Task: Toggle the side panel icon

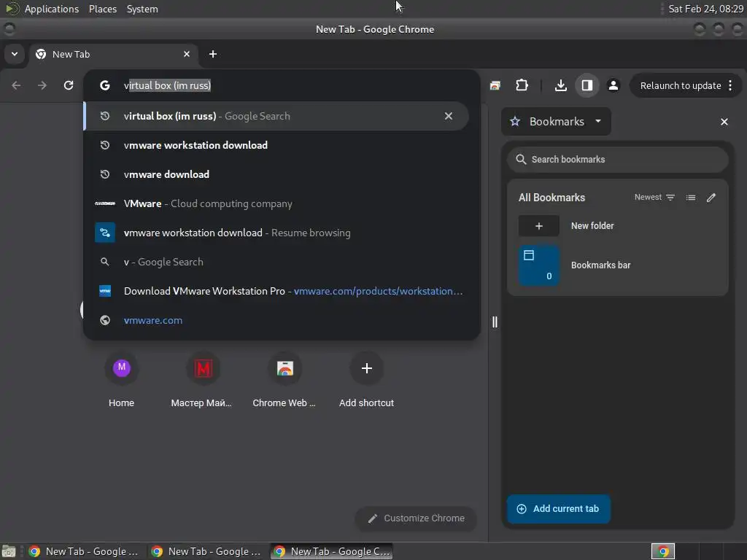Action: coord(587,85)
